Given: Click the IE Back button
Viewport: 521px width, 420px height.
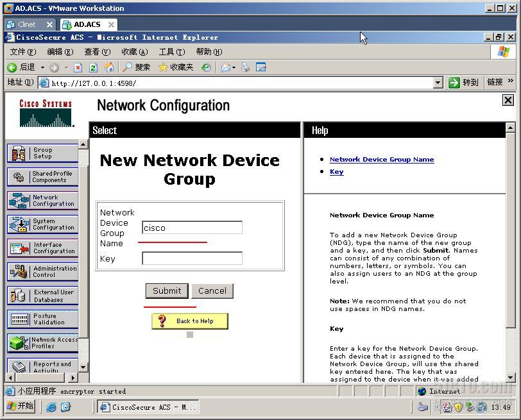Looking at the screenshot, I should (x=21, y=67).
